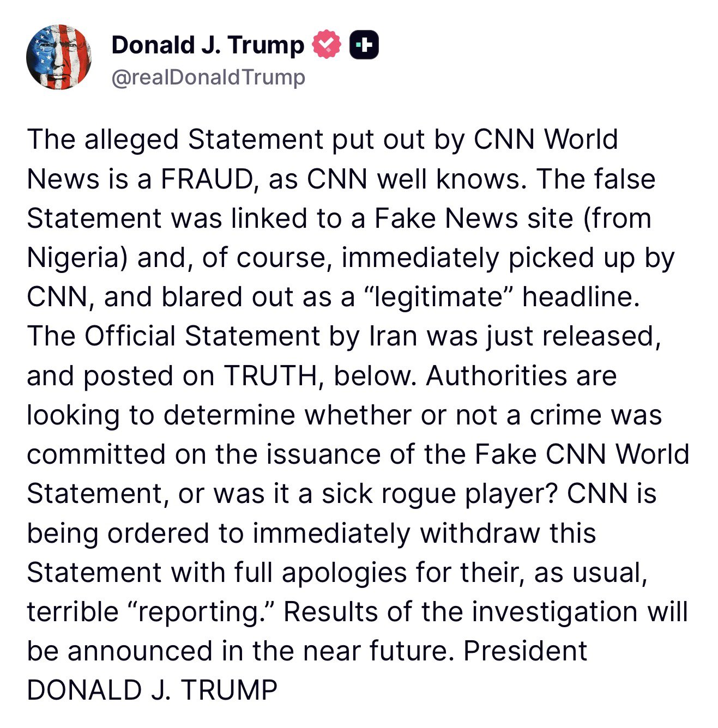Click the word FRAUD in the post
Image resolution: width=718 pixels, height=728 pixels.
[208, 179]
